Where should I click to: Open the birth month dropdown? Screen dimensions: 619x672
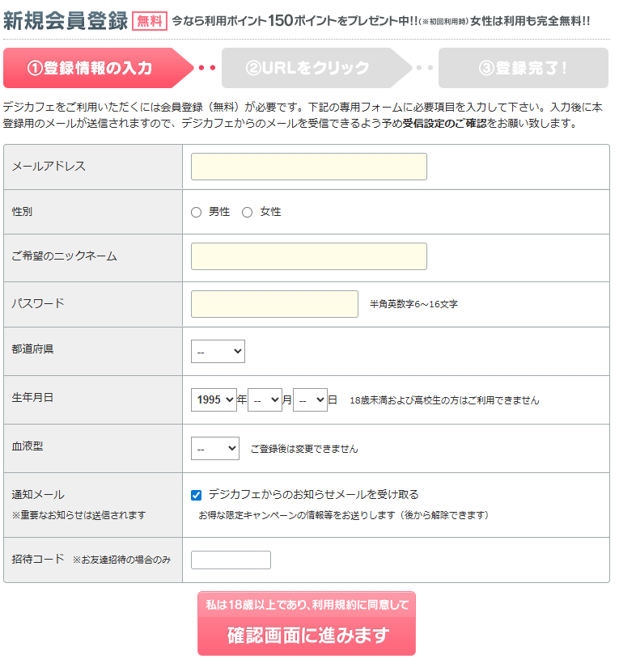pos(265,399)
